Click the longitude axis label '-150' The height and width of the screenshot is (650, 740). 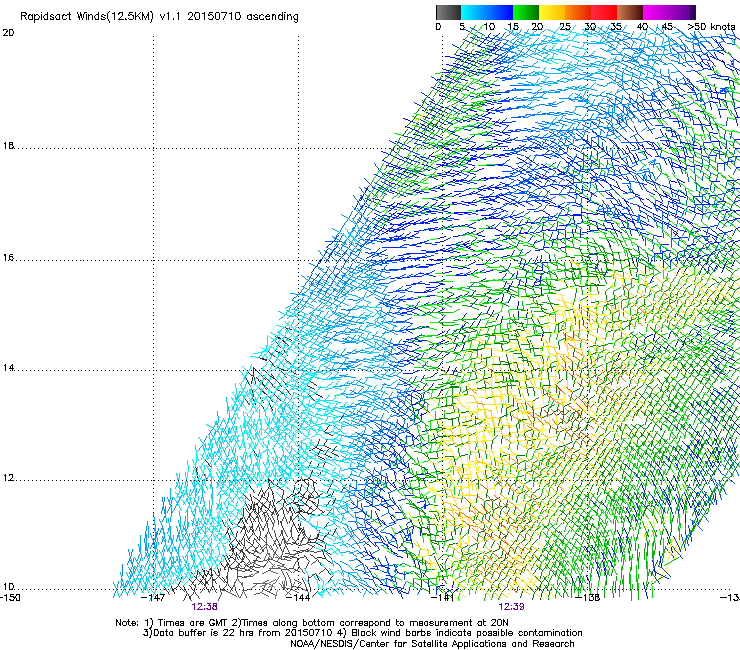tap(10, 598)
